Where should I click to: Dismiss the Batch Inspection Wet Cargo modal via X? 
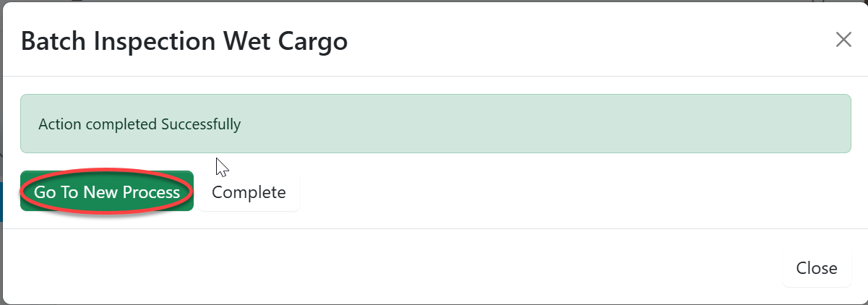pos(843,40)
